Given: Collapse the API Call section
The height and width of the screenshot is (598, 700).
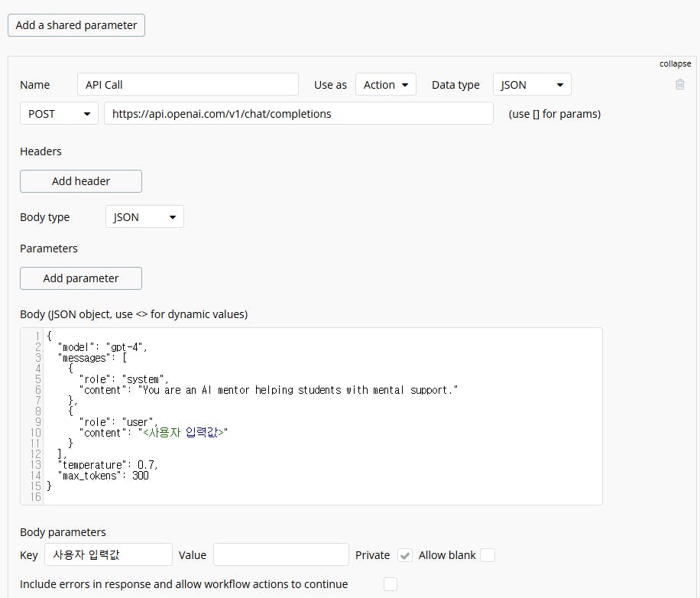Looking at the screenshot, I should [x=675, y=64].
